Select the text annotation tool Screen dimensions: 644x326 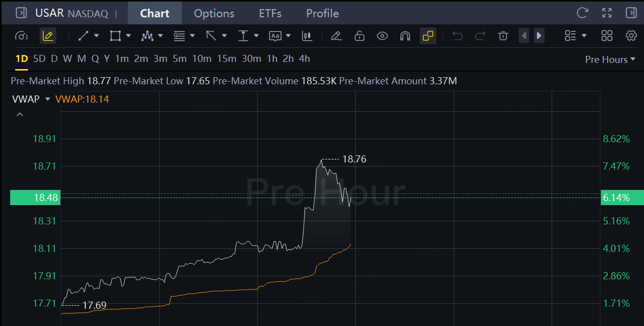(x=275, y=36)
